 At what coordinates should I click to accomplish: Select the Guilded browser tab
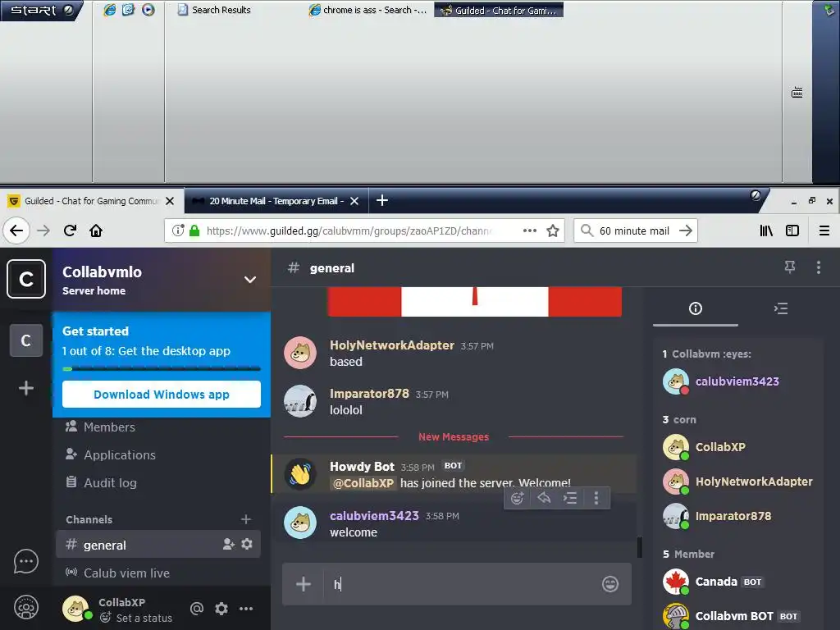[91, 201]
